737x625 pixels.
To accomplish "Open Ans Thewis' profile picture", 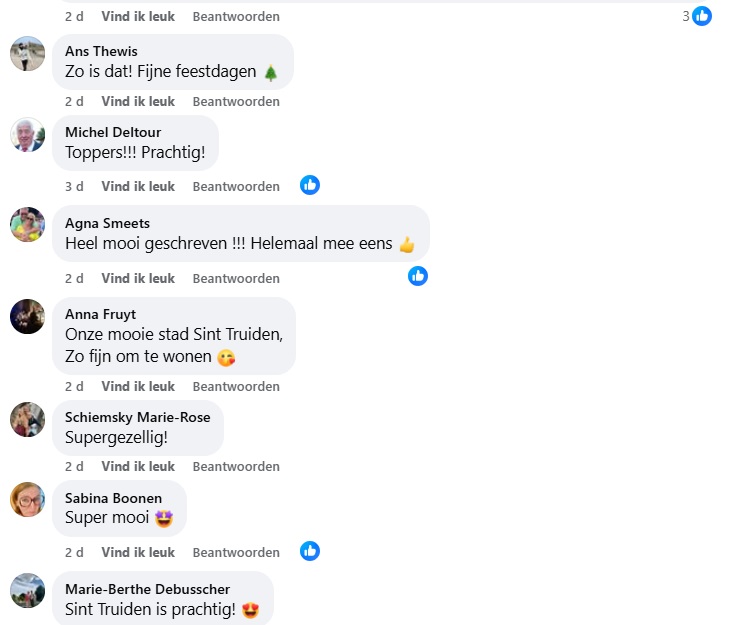I will 28,53.
